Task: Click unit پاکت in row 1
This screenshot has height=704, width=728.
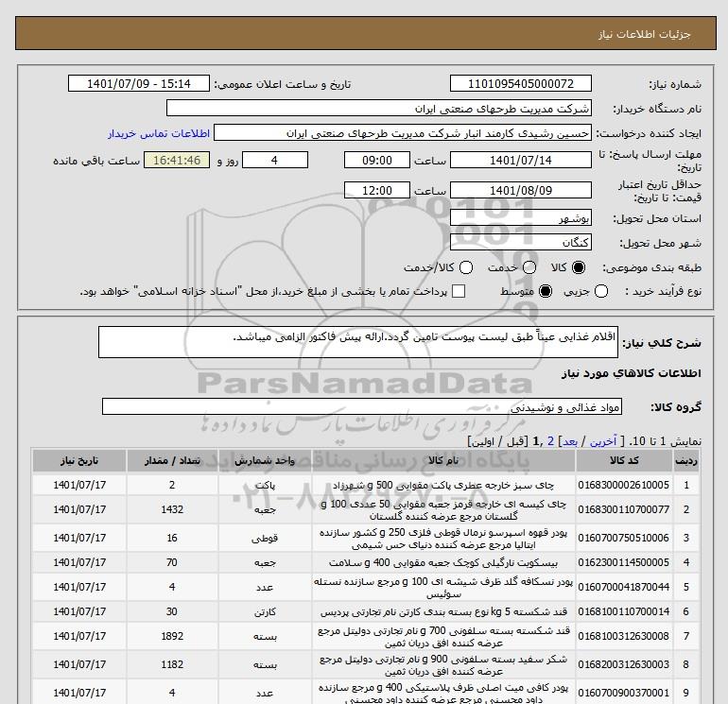Action: pos(265,486)
